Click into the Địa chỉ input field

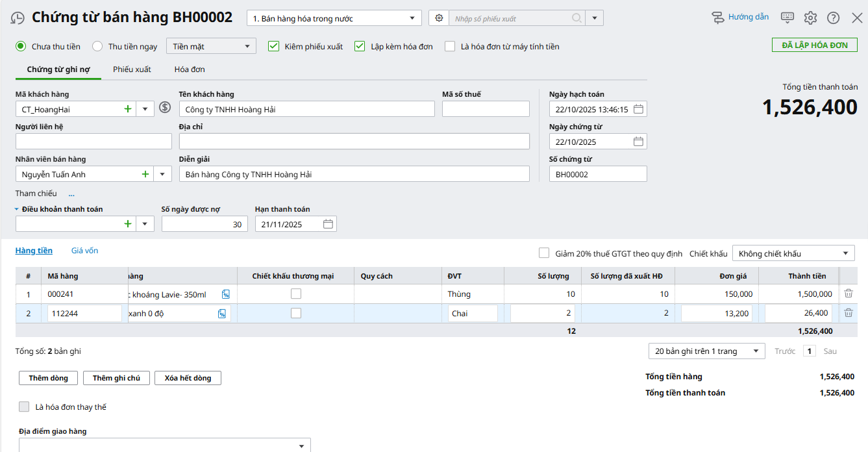click(x=354, y=142)
